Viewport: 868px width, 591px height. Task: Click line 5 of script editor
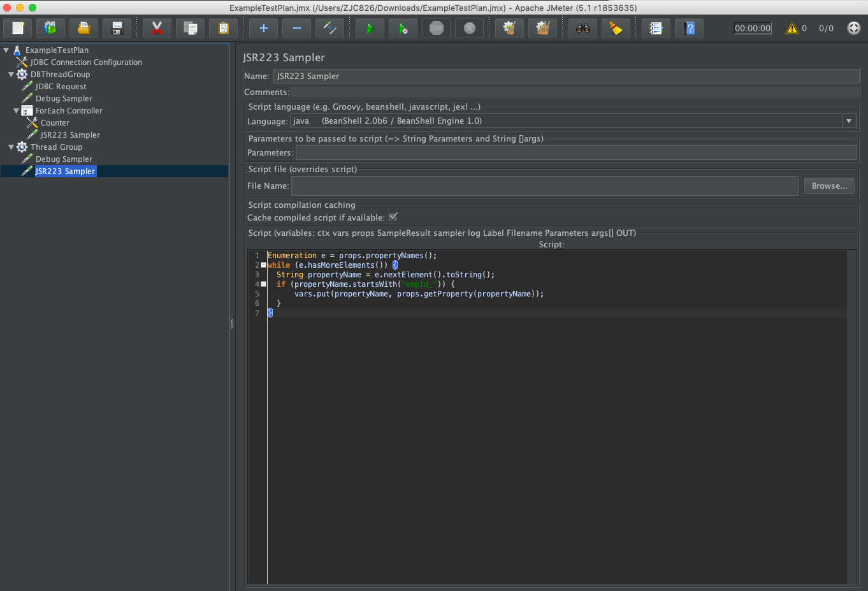[557, 294]
